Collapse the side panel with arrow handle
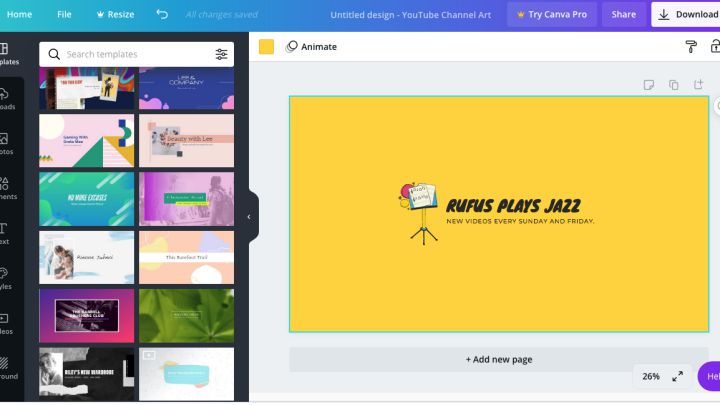 point(249,217)
